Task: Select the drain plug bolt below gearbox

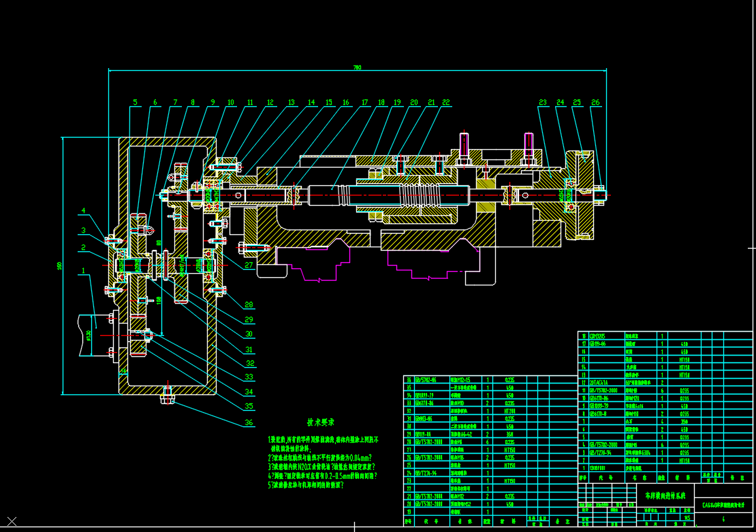Action: point(168,397)
